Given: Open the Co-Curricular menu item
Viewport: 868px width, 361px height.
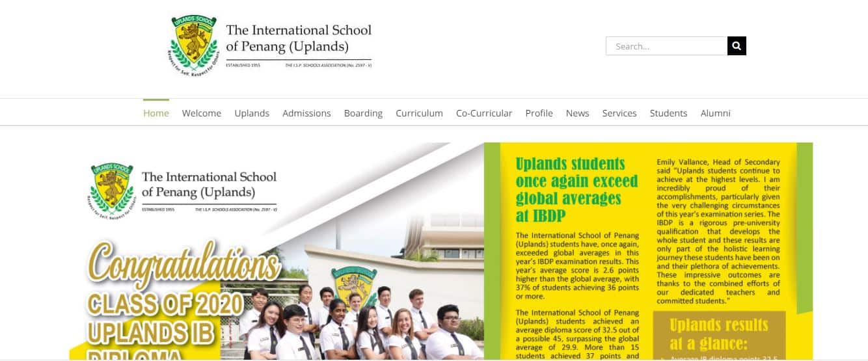Looking at the screenshot, I should [484, 113].
